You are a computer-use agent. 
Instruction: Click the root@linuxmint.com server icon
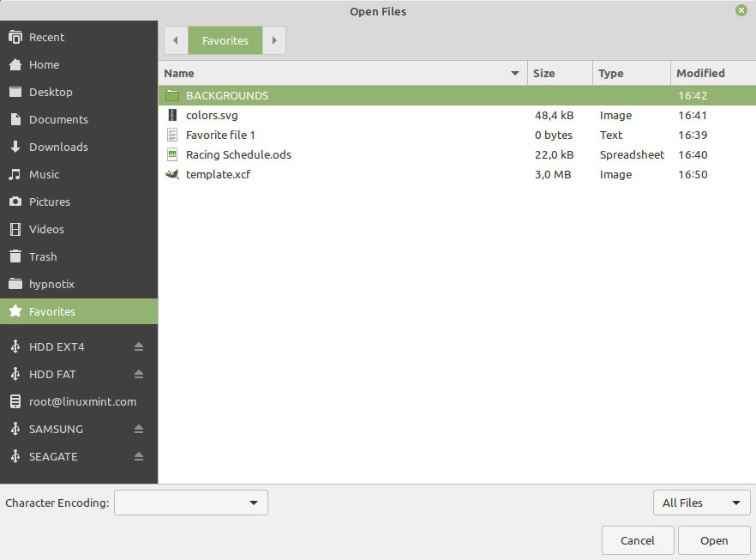pos(15,401)
